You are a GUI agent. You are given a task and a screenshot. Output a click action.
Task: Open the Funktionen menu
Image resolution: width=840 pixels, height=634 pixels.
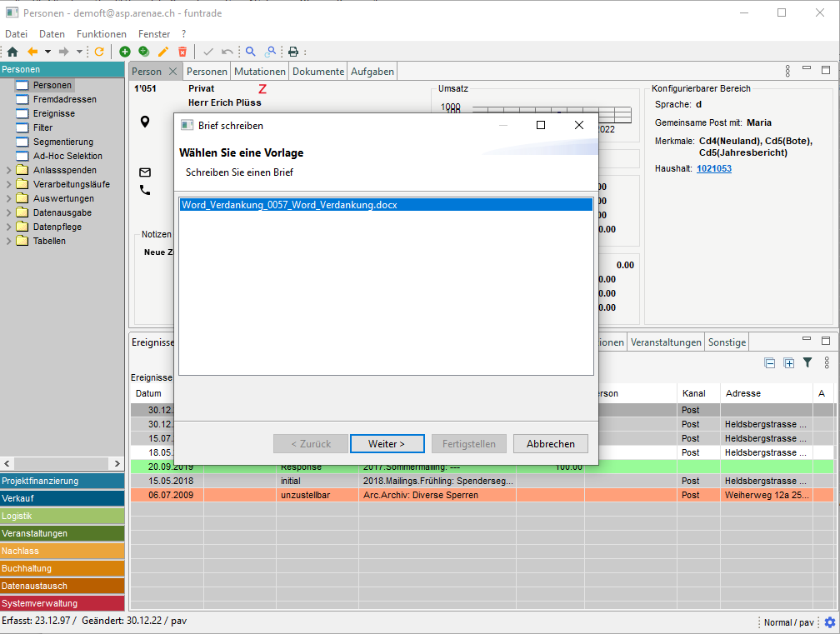(x=101, y=34)
